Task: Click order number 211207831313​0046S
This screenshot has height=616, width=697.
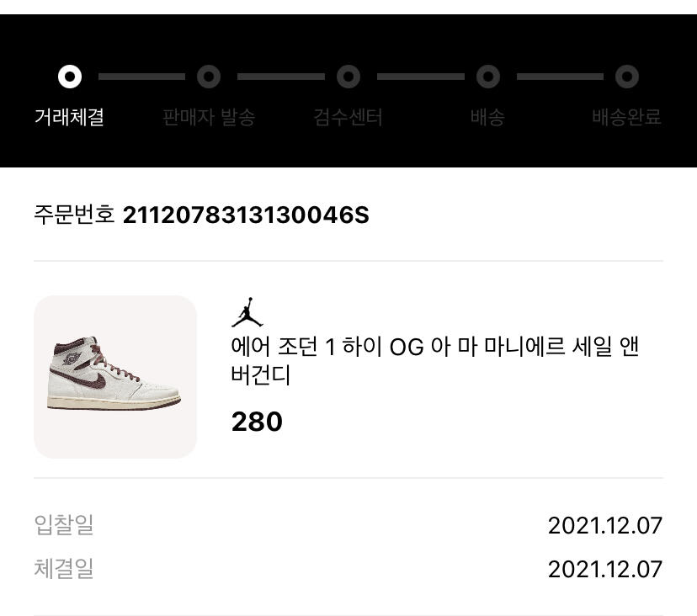Action: pos(246,215)
